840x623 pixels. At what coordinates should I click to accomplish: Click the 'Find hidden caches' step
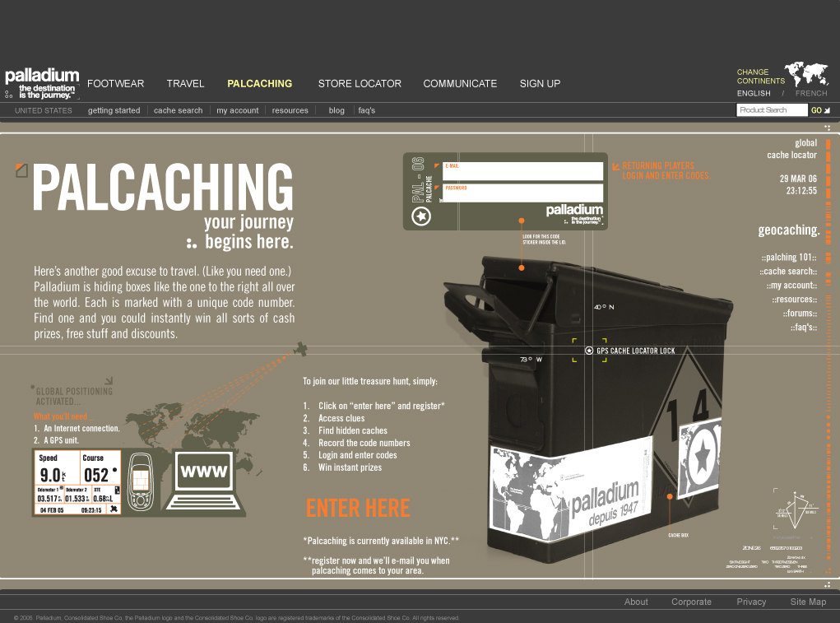tap(352, 430)
